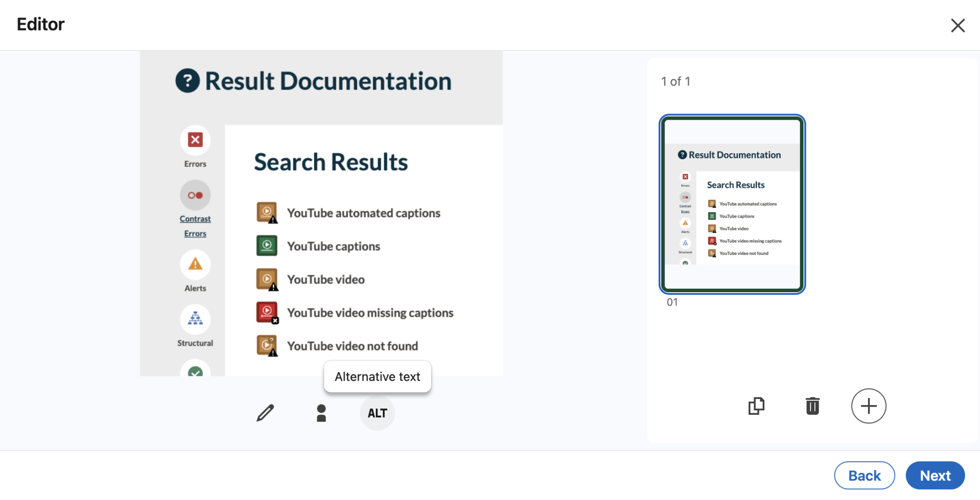The height and width of the screenshot is (500, 980).
Task: Click the Result Documentation question mark icon
Action: [187, 80]
